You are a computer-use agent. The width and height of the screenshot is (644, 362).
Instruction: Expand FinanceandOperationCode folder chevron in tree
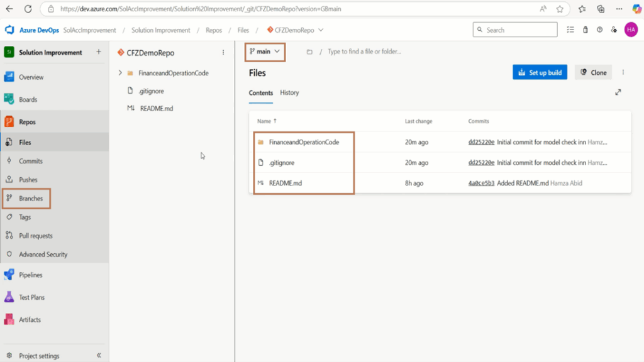pos(120,73)
